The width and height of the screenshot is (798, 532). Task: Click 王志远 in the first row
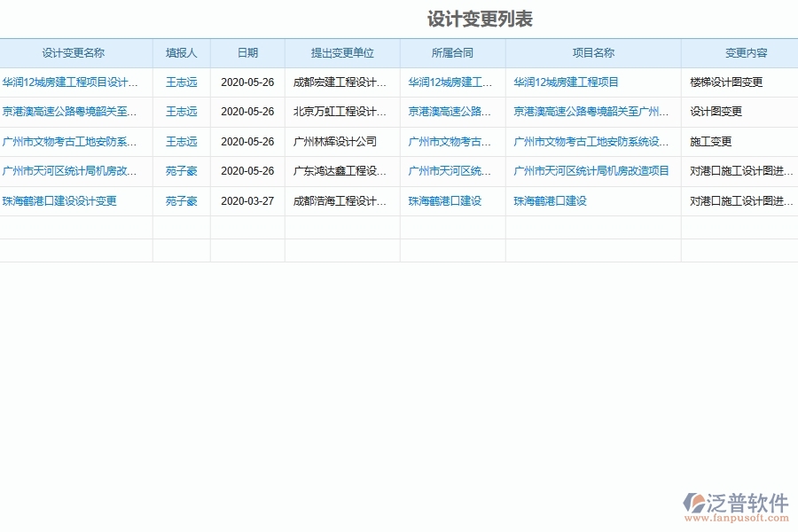click(181, 82)
